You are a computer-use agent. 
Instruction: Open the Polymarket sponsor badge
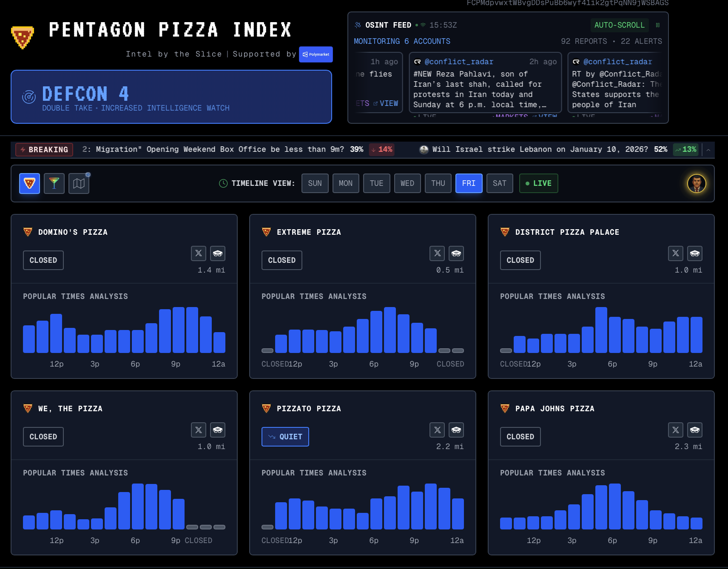316,54
